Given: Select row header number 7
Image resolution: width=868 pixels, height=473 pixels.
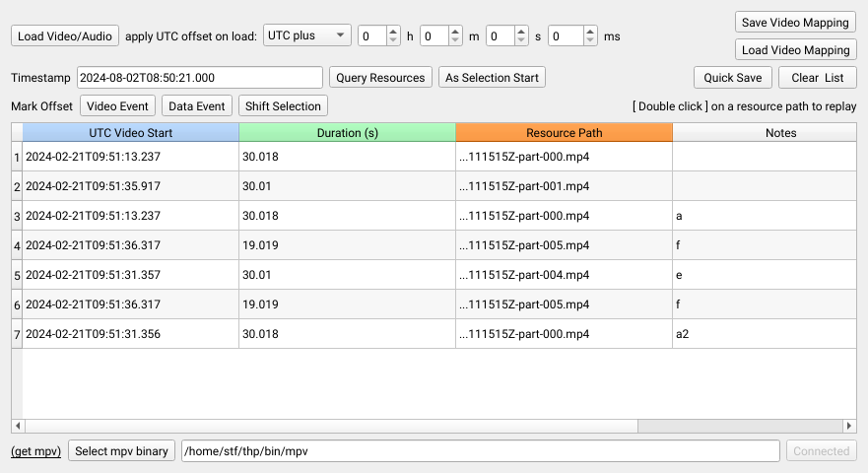Looking at the screenshot, I should click(17, 334).
